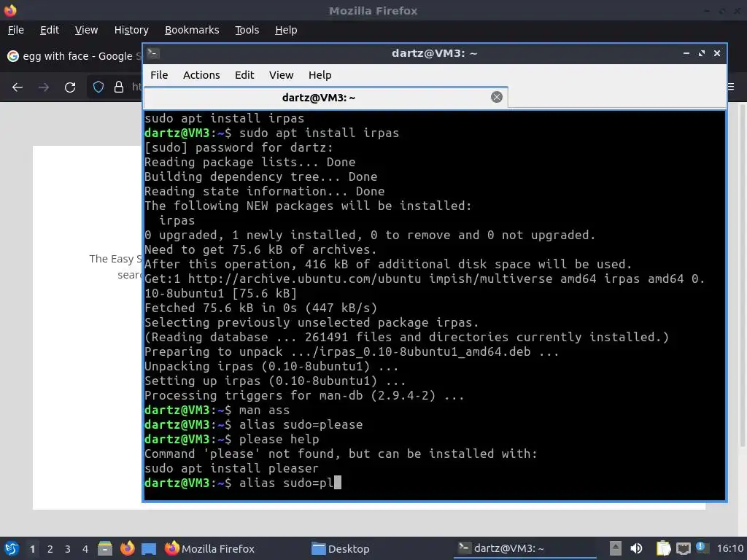747x560 pixels.
Task: Open the History menu in Firefox
Action: [x=131, y=30]
